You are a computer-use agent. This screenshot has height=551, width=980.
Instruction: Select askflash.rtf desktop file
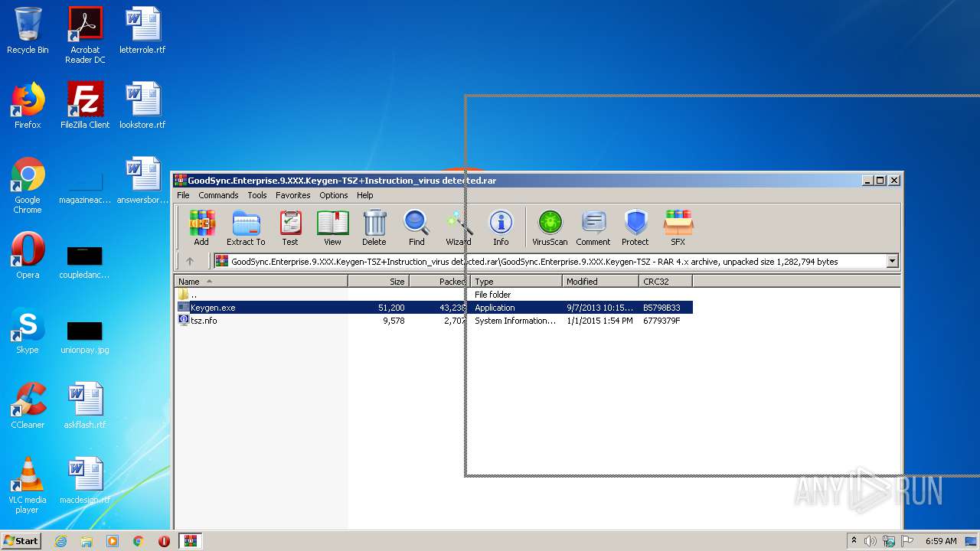85,406
